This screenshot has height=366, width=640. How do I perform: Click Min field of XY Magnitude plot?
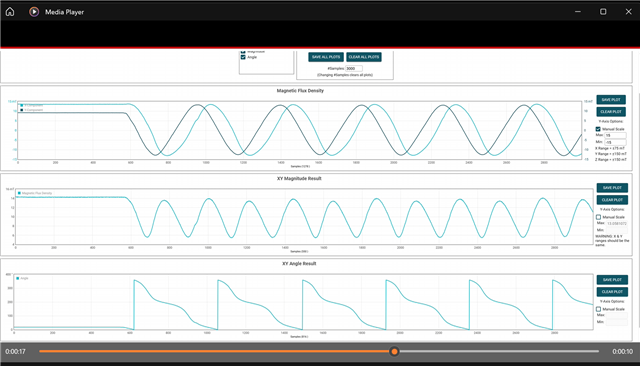[x=617, y=230]
